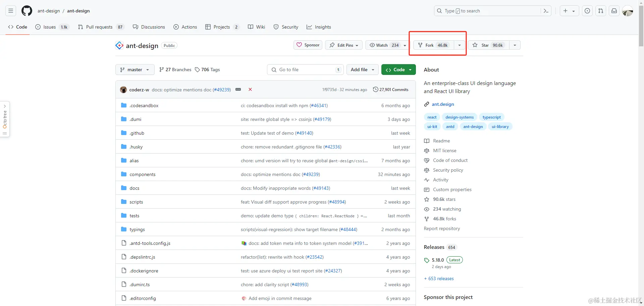View the 90.6k stars link
Screen dimensions: 644x306
pyautogui.click(x=444, y=199)
